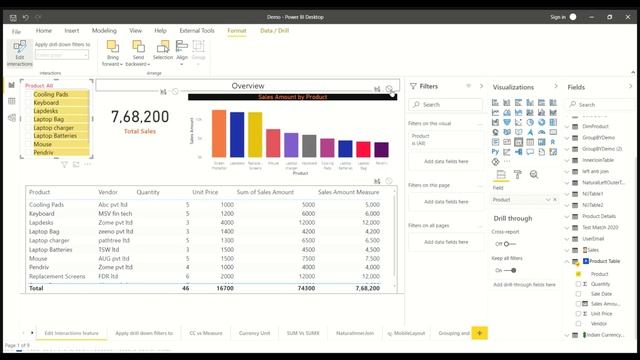Viewport: 640px width, 360px height.
Task: Open the Home ribbon tab
Action: (44, 31)
